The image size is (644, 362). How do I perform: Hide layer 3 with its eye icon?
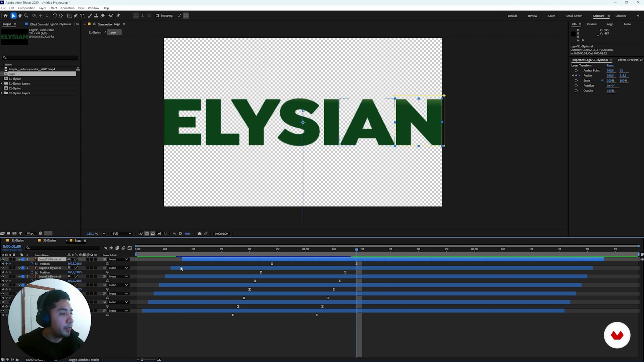click(3, 277)
